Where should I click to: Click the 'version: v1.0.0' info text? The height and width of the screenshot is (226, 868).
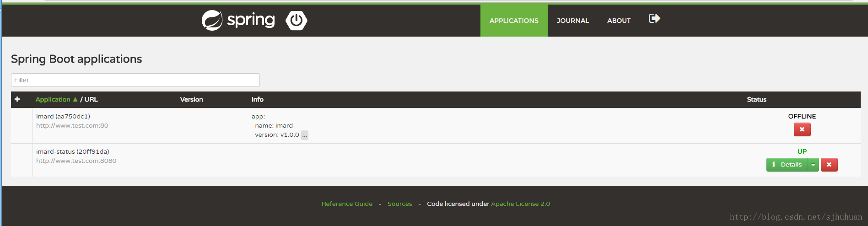point(277,135)
